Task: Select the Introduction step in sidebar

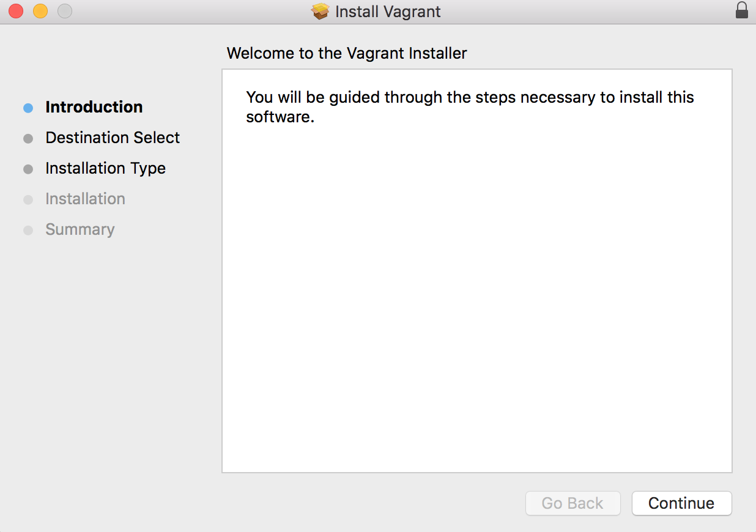Action: coord(94,107)
